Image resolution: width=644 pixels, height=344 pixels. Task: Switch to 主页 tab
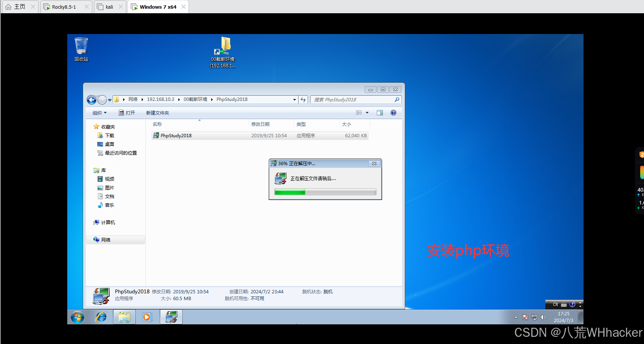pyautogui.click(x=20, y=7)
